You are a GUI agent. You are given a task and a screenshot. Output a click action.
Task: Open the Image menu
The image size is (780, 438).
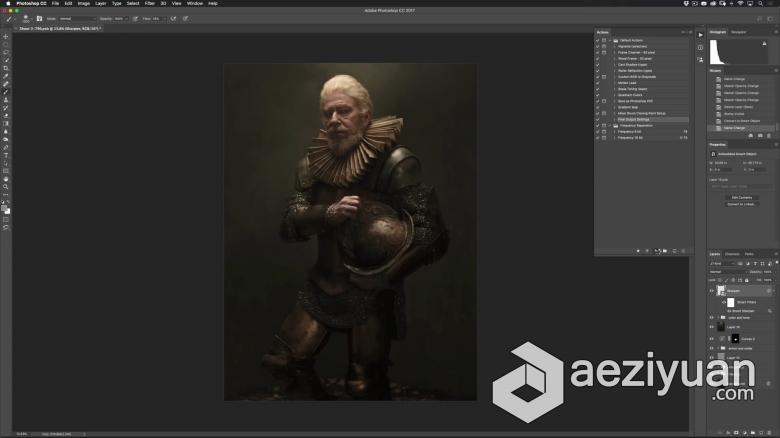pyautogui.click(x=84, y=3)
